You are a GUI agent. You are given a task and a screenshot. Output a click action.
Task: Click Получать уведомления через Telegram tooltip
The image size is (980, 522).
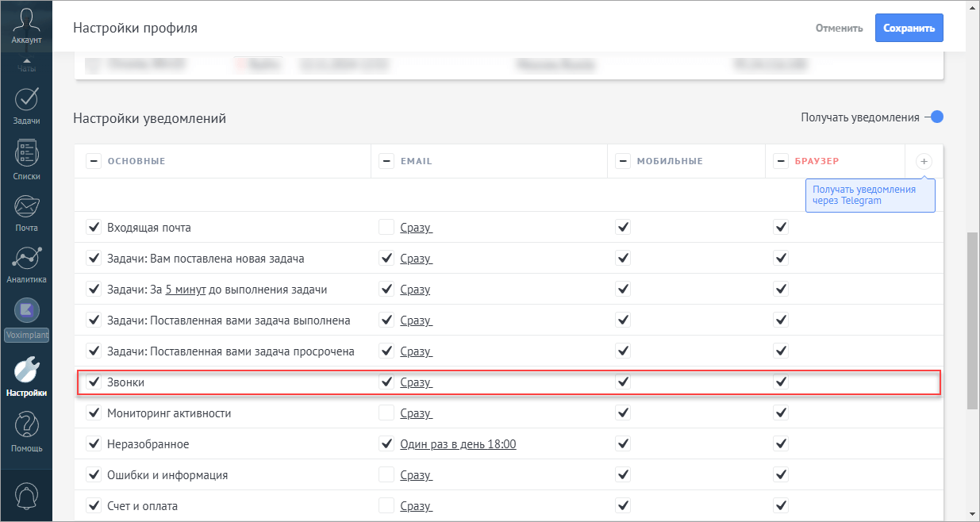[x=870, y=195]
